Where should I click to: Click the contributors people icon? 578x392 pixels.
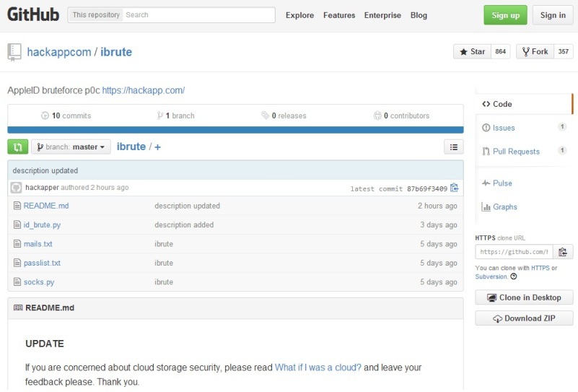[x=377, y=116]
